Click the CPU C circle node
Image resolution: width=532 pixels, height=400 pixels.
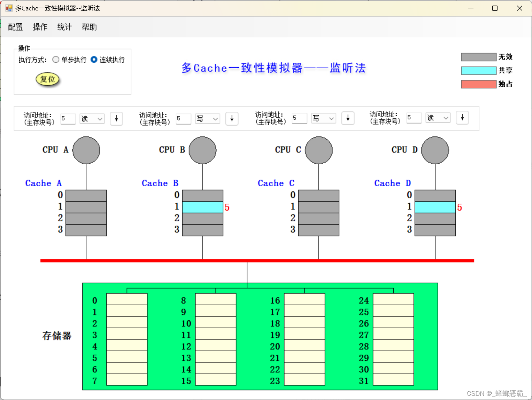(318, 150)
